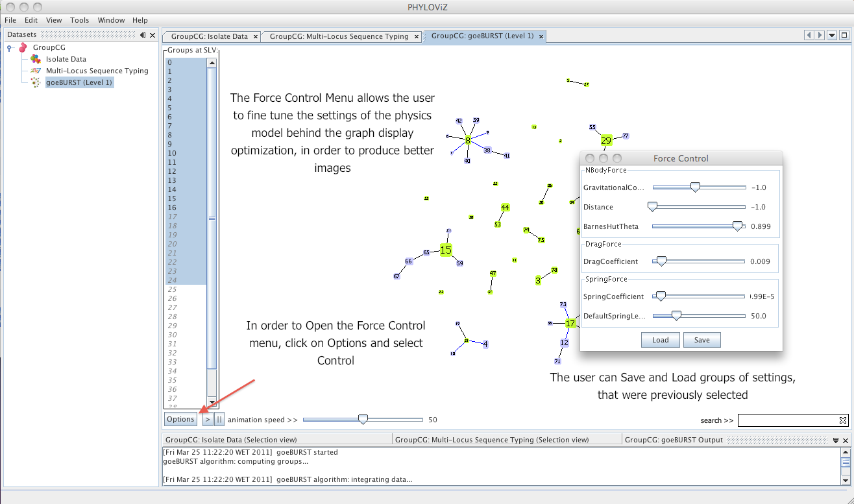This screenshot has height=504, width=854.
Task: Click Save in Force Control
Action: pyautogui.click(x=702, y=340)
